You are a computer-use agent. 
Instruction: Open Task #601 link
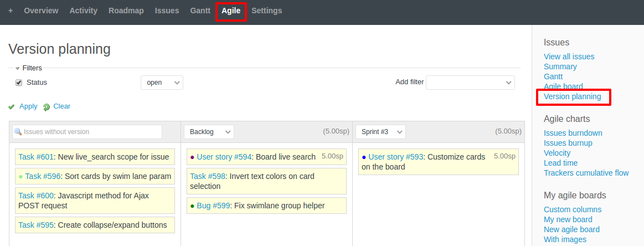[37, 157]
